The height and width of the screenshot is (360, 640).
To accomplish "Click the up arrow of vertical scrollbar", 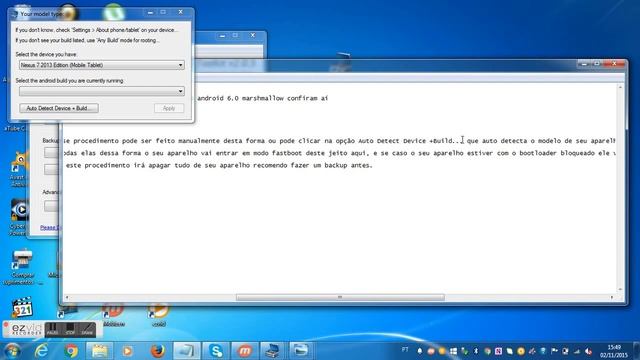I will pos(620,87).
